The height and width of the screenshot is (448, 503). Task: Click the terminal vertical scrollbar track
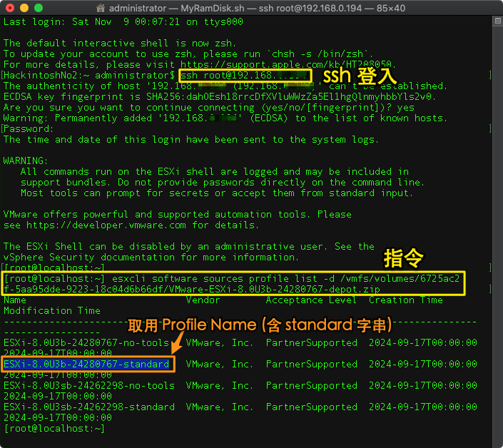tap(497, 238)
